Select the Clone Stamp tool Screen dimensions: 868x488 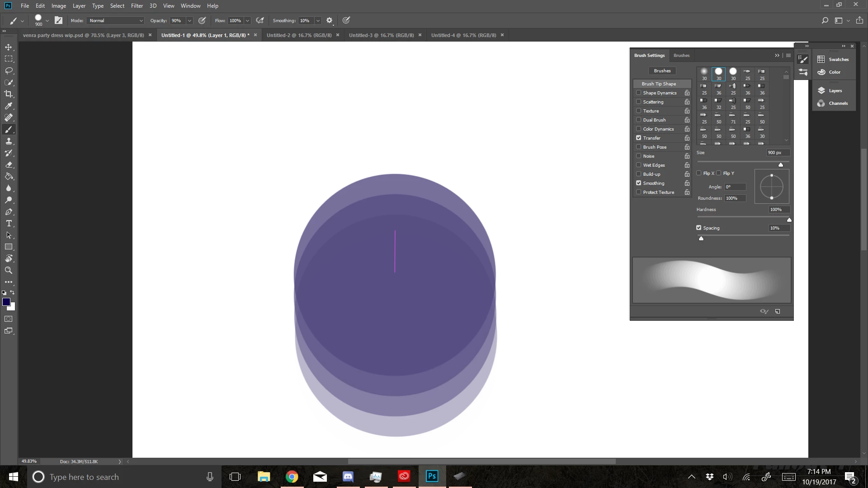click(9, 141)
